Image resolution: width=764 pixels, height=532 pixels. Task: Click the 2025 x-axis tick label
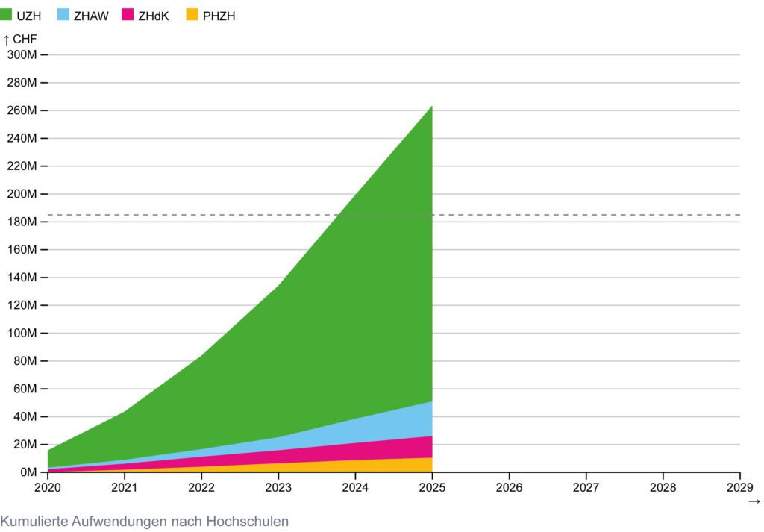(432, 487)
